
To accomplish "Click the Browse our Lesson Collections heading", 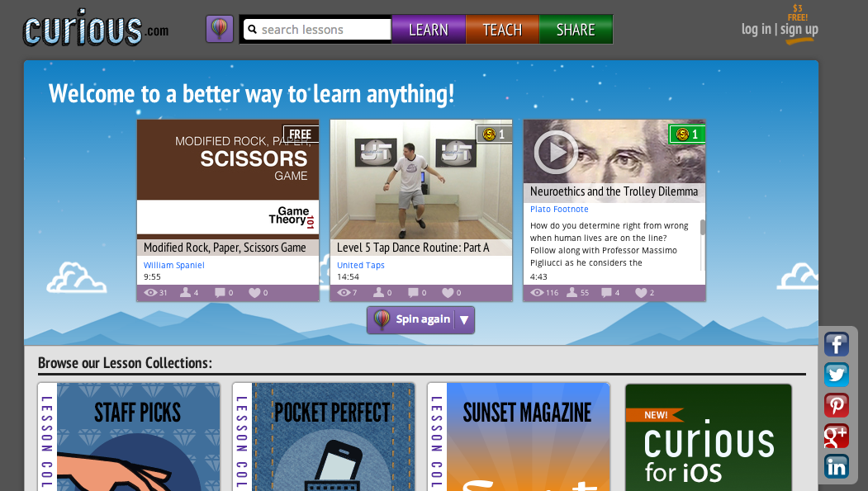I will 125,363.
